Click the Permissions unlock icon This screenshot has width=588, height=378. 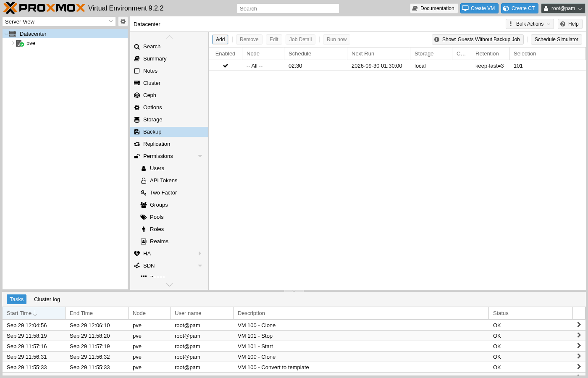pyautogui.click(x=137, y=156)
